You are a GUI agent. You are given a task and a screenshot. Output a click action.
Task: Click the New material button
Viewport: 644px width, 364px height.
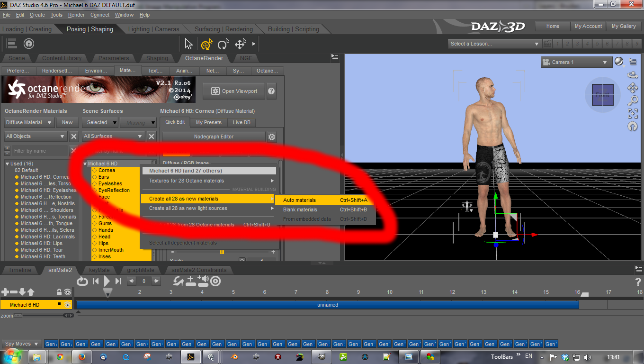pos(67,122)
